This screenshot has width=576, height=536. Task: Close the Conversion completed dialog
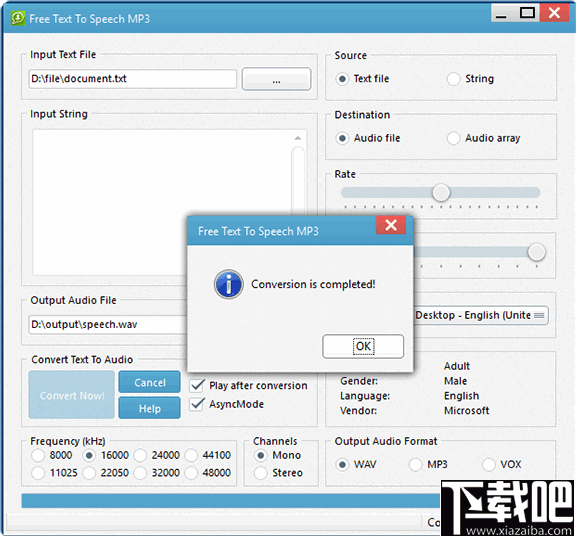tap(391, 225)
